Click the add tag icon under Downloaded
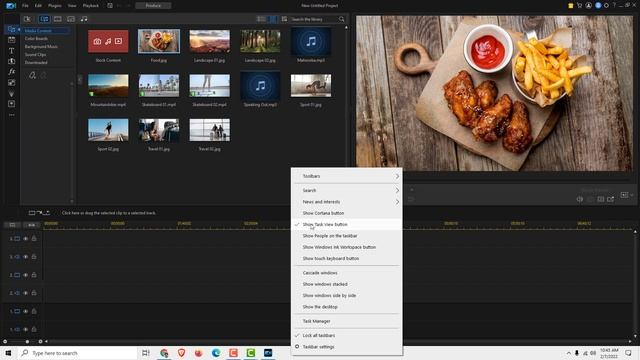640x360 pixels. (32, 75)
